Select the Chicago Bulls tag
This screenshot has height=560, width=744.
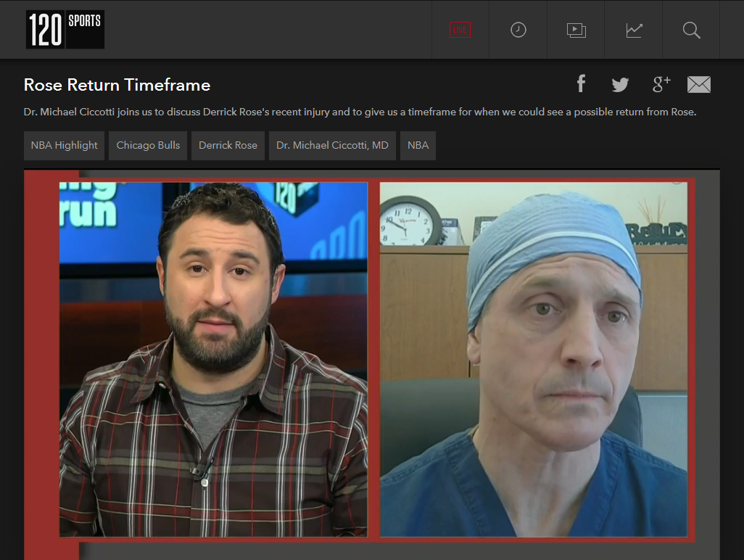point(148,145)
